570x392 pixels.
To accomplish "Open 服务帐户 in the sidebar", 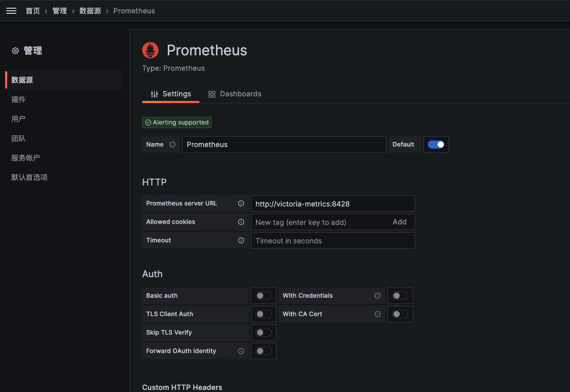I will [x=26, y=158].
